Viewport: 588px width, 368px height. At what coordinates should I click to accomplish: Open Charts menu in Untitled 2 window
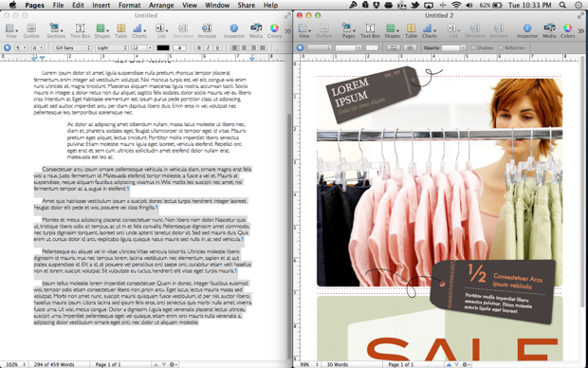[429, 30]
